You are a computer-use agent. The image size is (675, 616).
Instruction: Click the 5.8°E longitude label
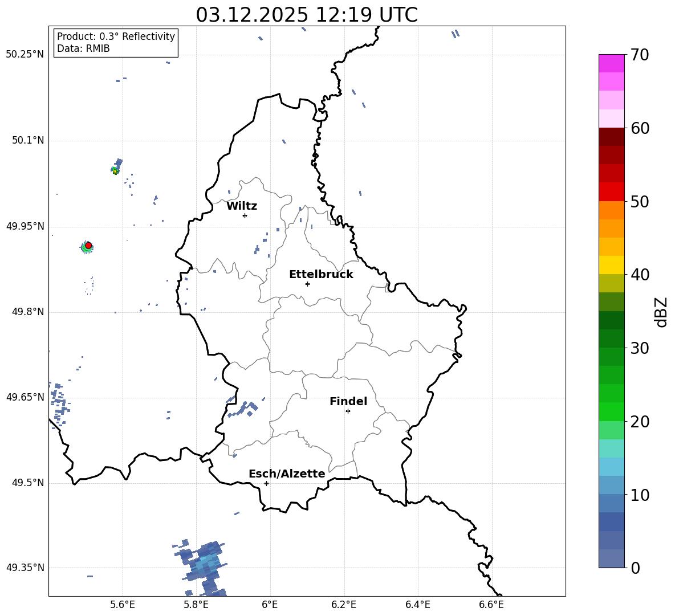coord(196,605)
